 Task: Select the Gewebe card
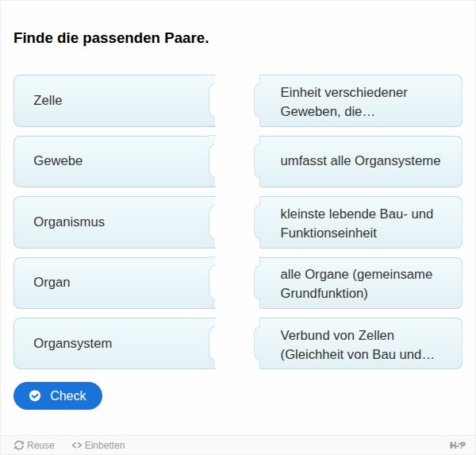tap(114, 161)
